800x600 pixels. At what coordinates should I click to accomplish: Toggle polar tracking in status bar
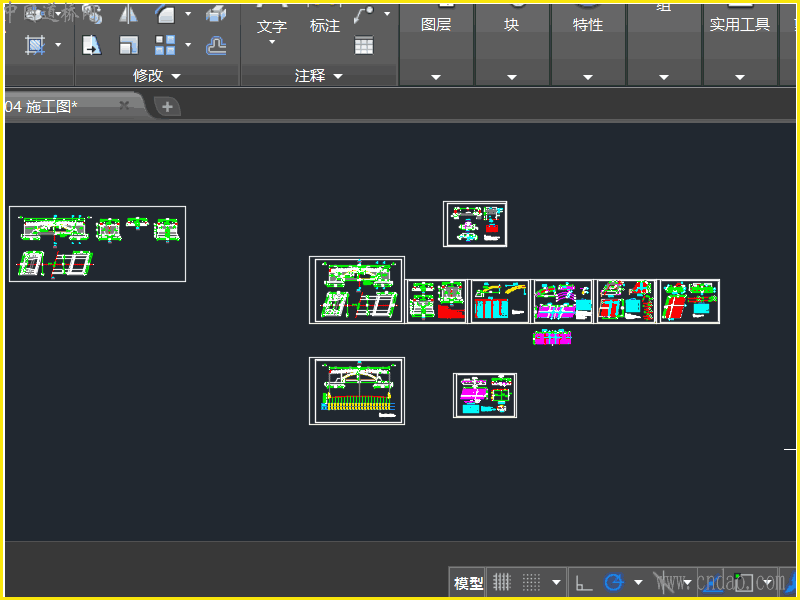tap(614, 582)
